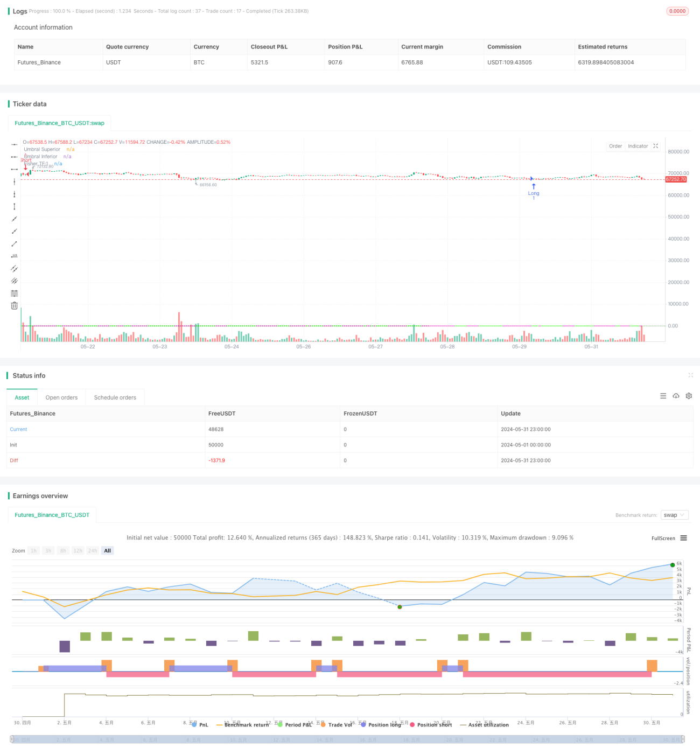Screen dimensions: 700x755
Task: Set chart zoom to All
Action: click(x=108, y=550)
